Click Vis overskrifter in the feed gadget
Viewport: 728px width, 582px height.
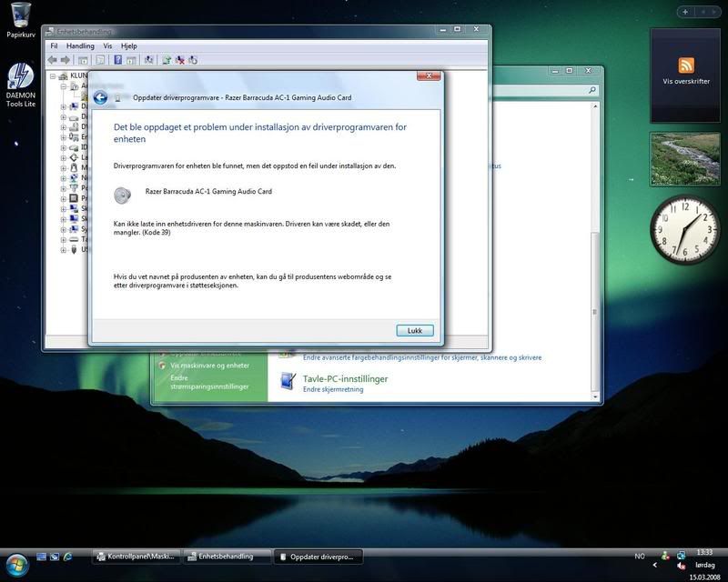pyautogui.click(x=686, y=81)
